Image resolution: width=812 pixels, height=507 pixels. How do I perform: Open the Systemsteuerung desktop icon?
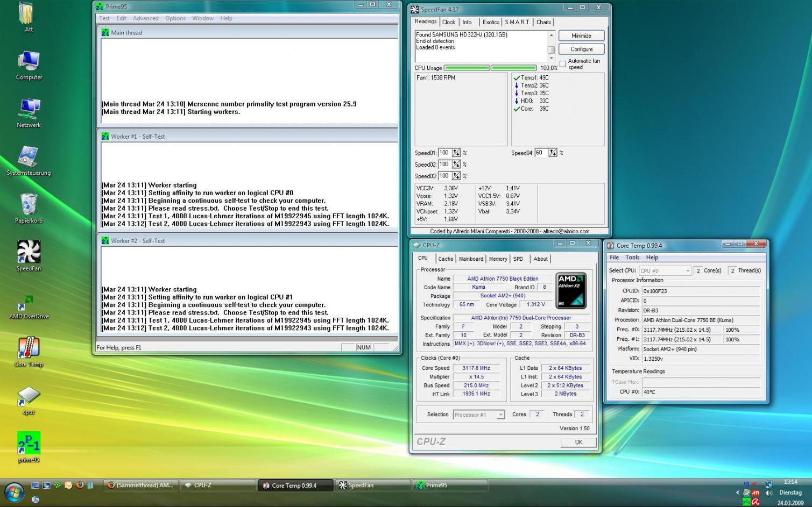[x=29, y=161]
